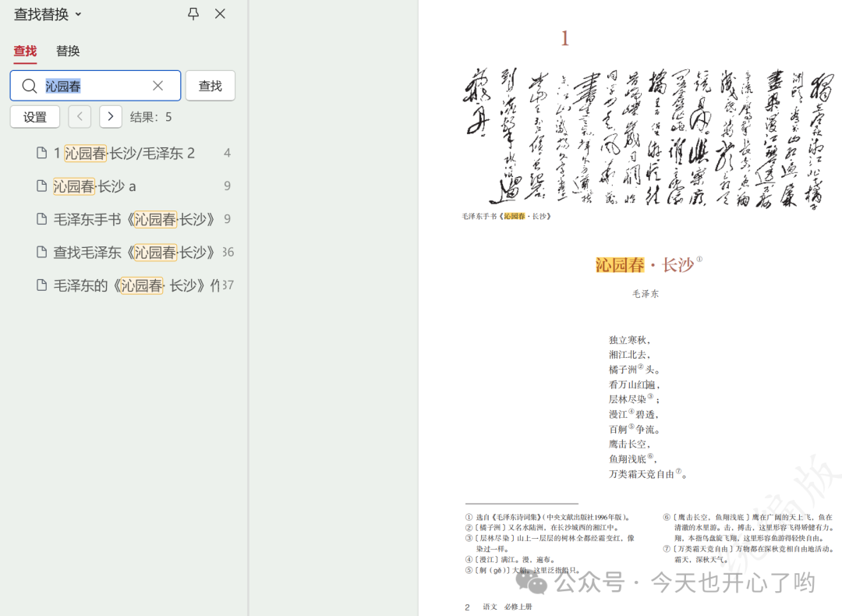Screen dimensions: 842x616
Task: Click the image caption '毛泽东手书《沁园春·长沙》' in the document
Action: pos(507,217)
